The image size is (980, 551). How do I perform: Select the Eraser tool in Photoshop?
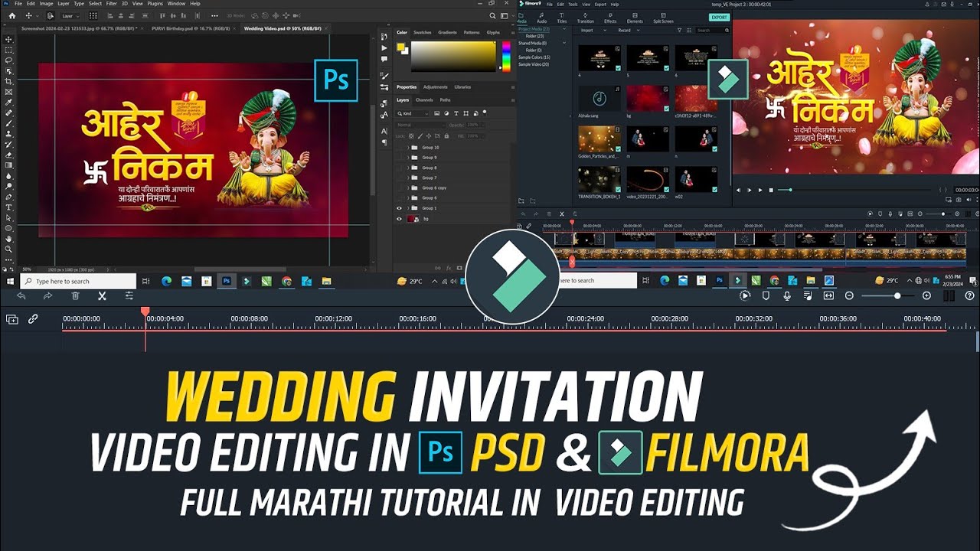tap(8, 155)
